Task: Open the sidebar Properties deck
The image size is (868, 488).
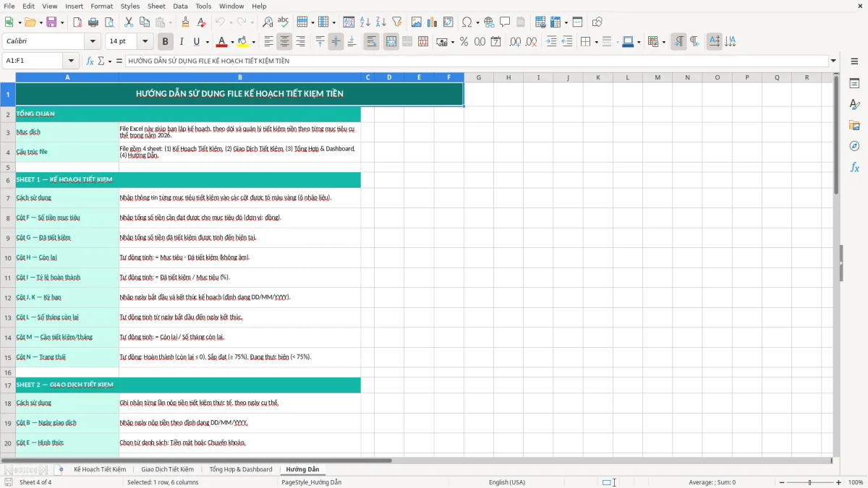Action: pyautogui.click(x=854, y=84)
